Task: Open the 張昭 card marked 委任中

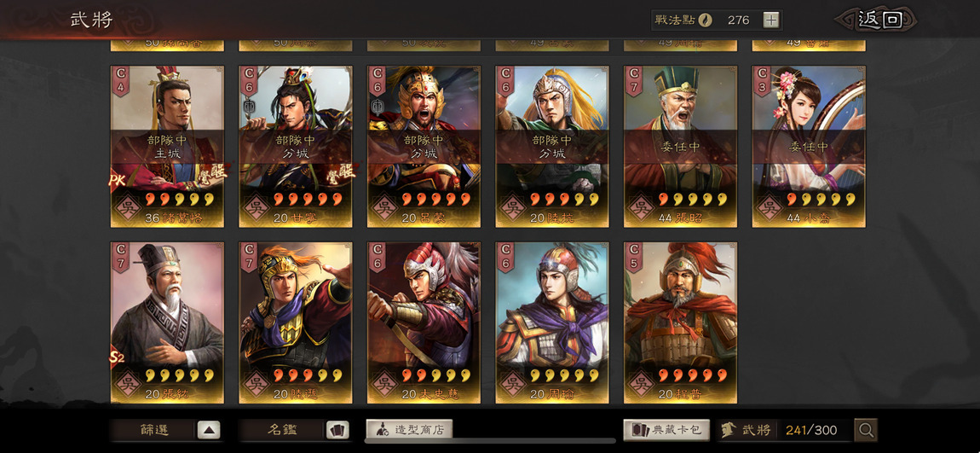Action: (681, 147)
